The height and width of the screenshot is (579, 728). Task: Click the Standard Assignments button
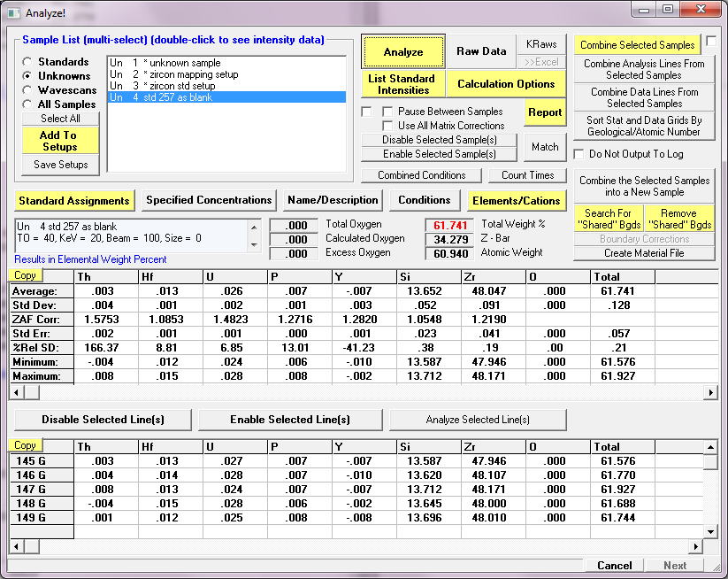(73, 200)
